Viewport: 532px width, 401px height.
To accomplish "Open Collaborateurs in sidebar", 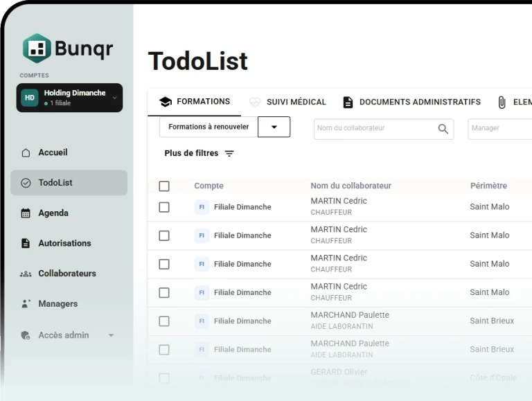I will coord(69,274).
